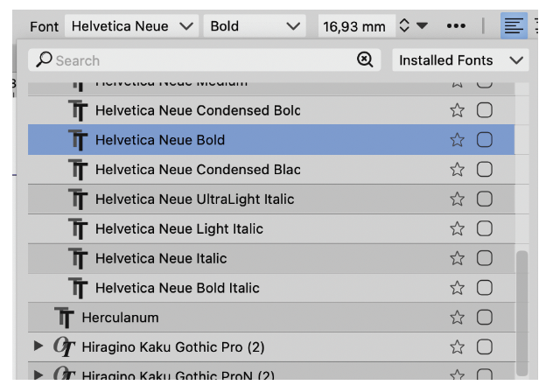Select Helvetica Neue Bold font row
Viewport: 553px width, 392px height.
tap(271, 140)
